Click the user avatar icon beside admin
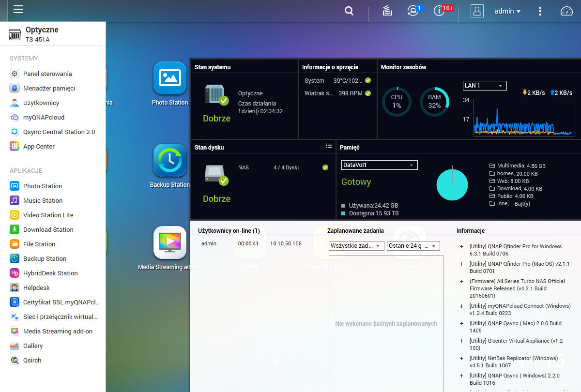 point(477,11)
